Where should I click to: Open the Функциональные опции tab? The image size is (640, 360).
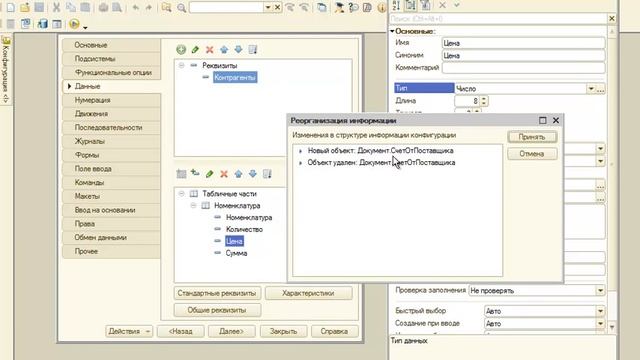111,72
